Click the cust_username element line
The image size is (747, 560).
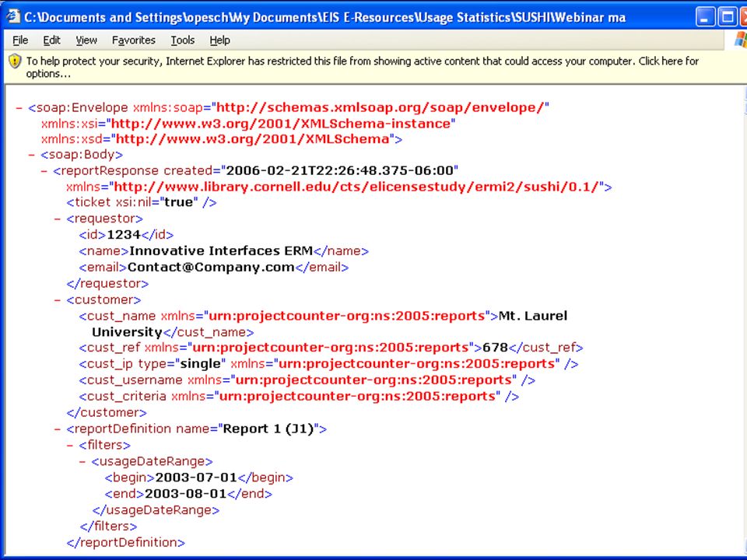(307, 380)
